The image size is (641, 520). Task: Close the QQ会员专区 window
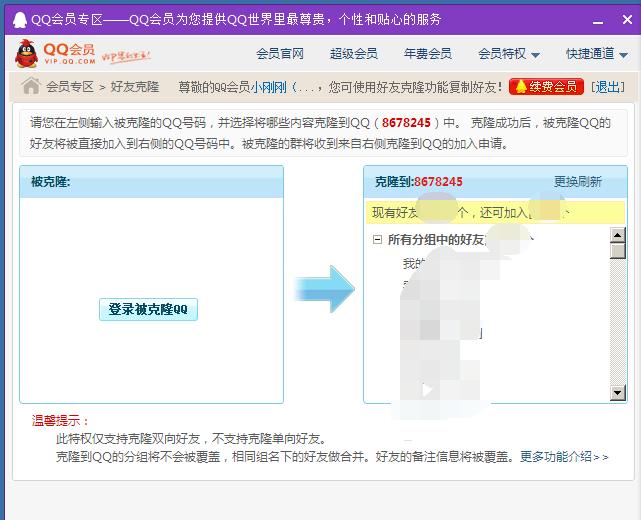[628, 19]
